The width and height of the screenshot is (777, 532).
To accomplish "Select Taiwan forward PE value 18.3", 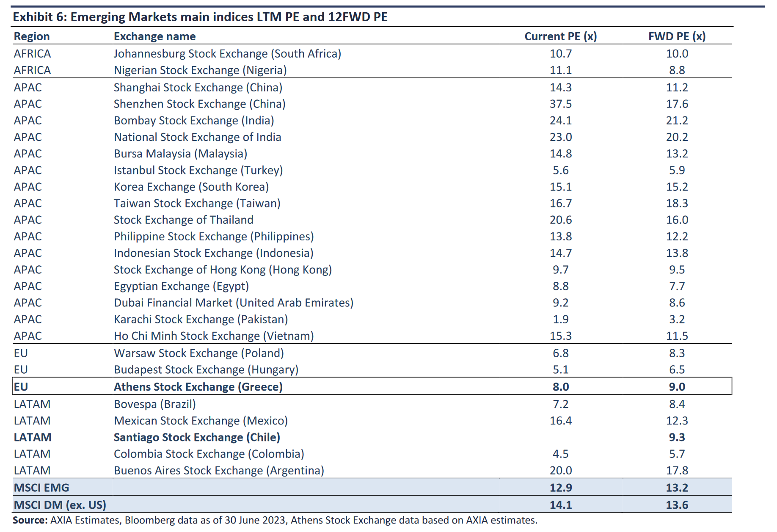I will 677,203.
